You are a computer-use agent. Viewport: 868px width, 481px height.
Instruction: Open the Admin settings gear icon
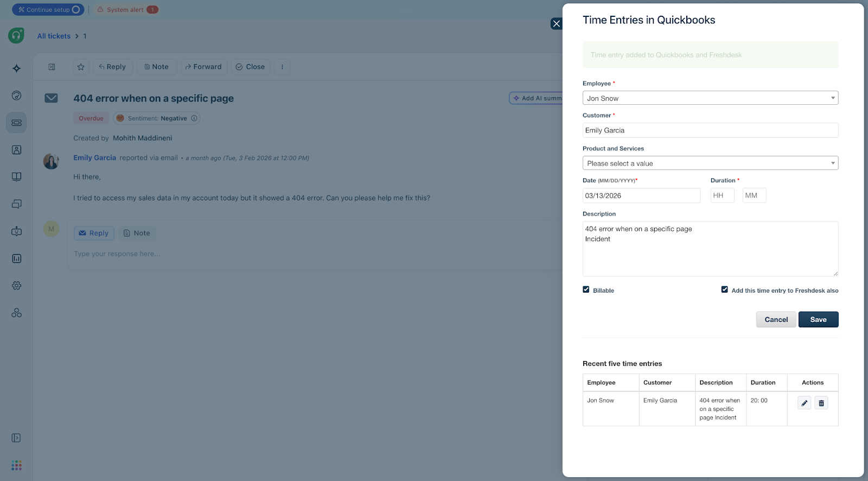17,286
